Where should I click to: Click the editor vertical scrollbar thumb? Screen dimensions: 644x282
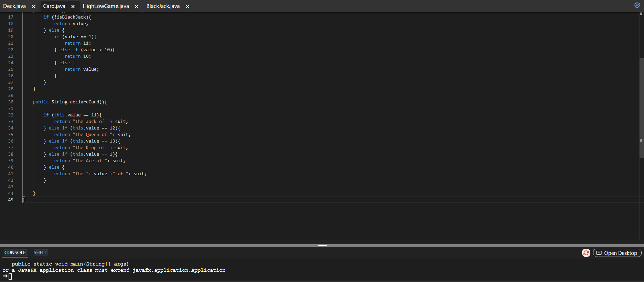click(x=641, y=108)
